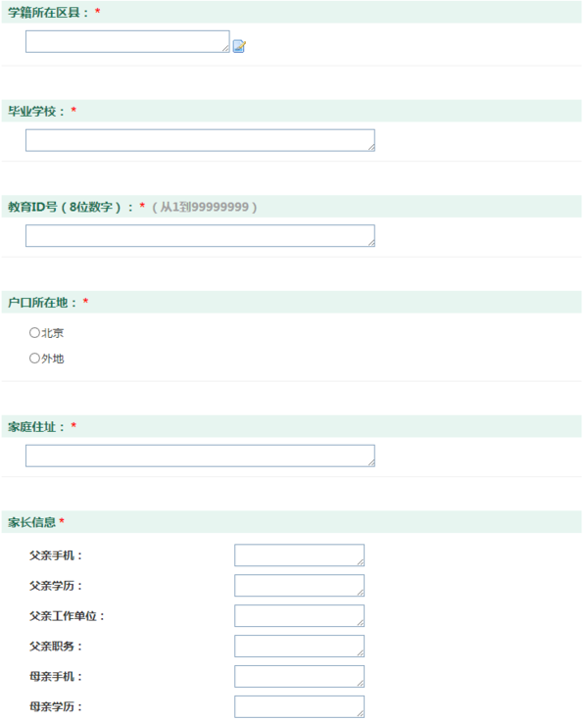This screenshot has width=588, height=721.
Task: Focus the 母亲手机 input box
Action: pos(298,677)
